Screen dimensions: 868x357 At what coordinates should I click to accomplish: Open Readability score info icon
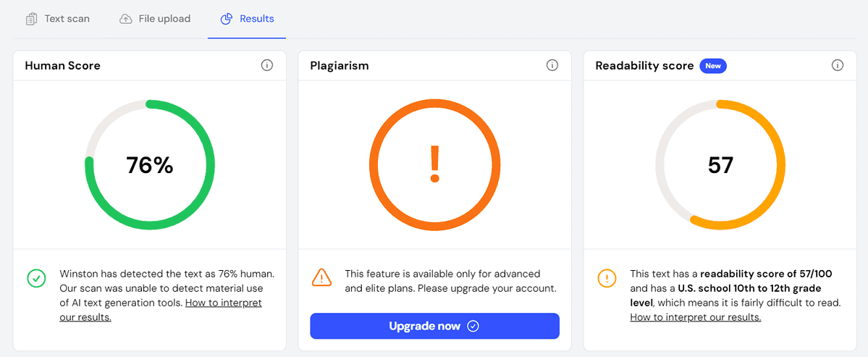(838, 66)
